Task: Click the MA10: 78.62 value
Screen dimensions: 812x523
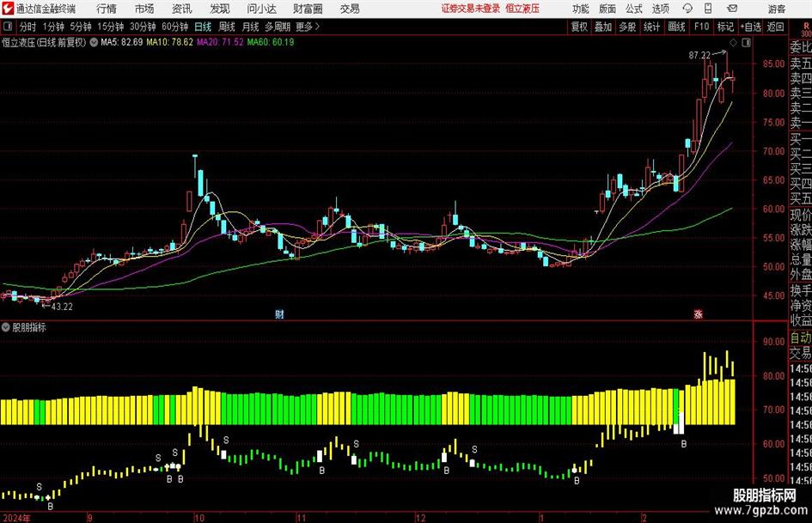Action: [x=170, y=42]
